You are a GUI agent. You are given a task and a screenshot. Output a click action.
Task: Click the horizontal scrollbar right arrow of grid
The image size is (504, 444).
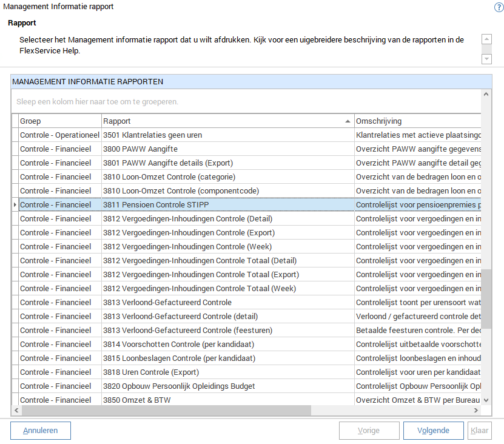click(x=476, y=411)
